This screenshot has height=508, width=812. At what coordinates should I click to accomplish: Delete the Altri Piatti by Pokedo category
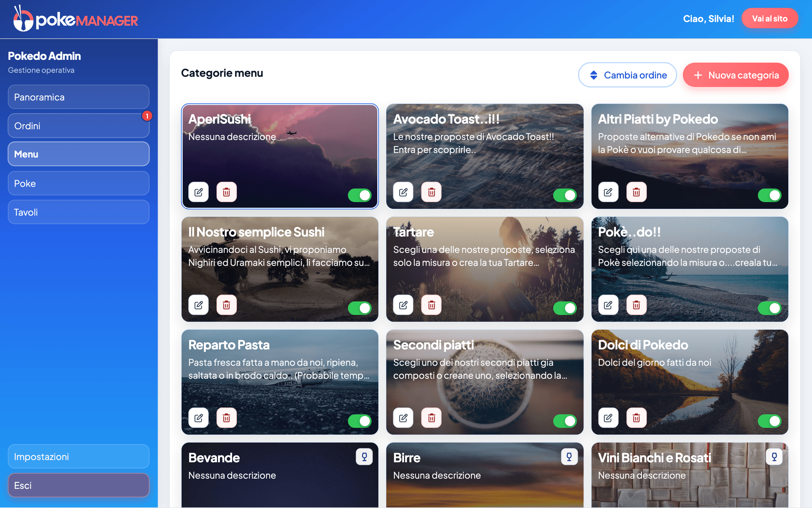tap(636, 192)
